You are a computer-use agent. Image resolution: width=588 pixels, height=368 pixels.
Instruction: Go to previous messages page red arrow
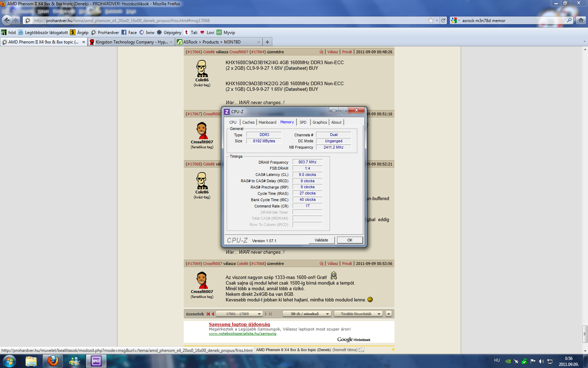click(x=213, y=314)
